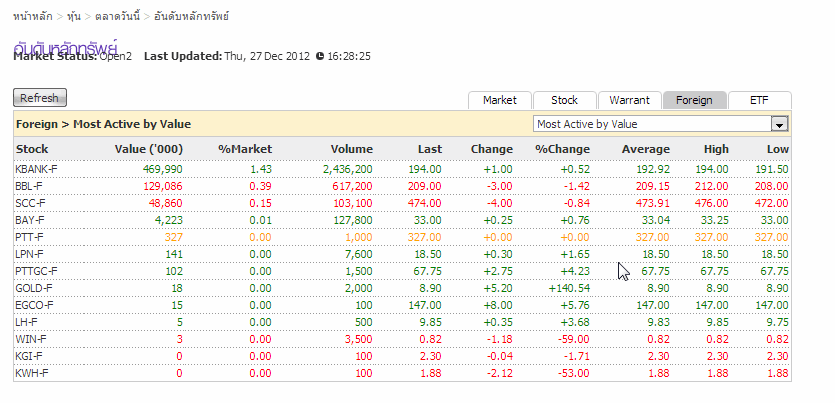Select the BAY-F stock symbol

pos(30,220)
